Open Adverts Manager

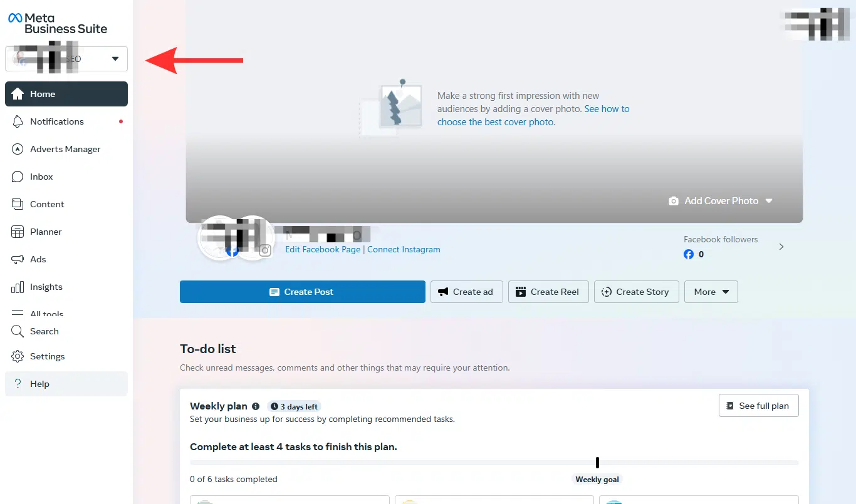(66, 149)
